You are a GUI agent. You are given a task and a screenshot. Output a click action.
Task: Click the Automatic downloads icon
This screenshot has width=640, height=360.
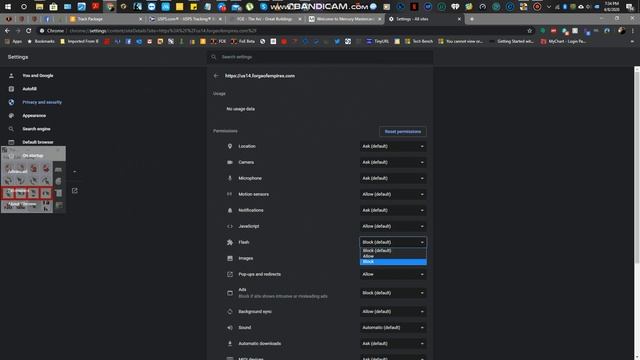(230, 344)
